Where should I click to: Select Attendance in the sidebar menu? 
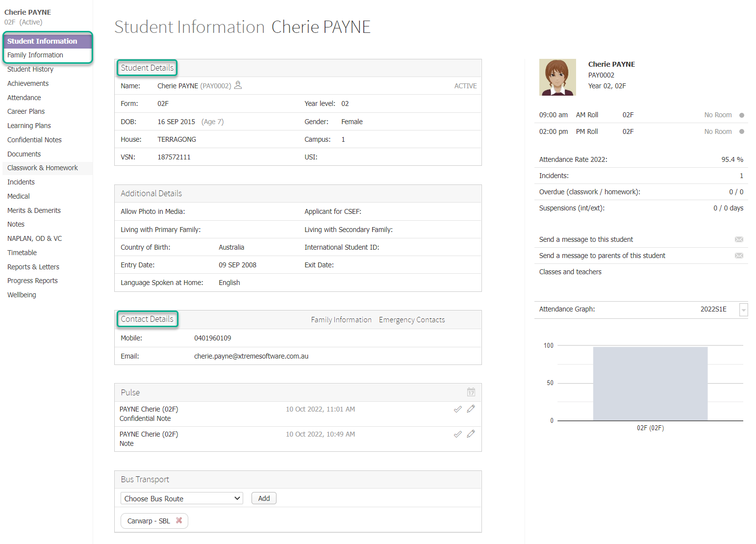[24, 97]
